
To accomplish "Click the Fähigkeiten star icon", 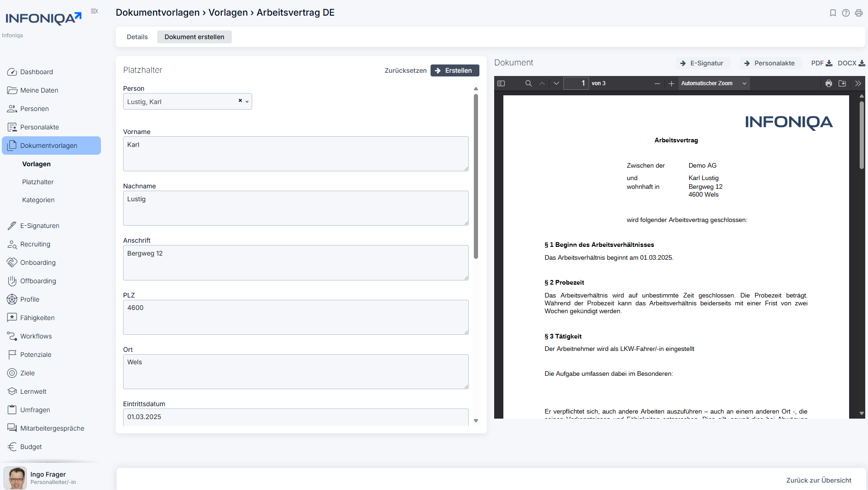I will click(12, 318).
